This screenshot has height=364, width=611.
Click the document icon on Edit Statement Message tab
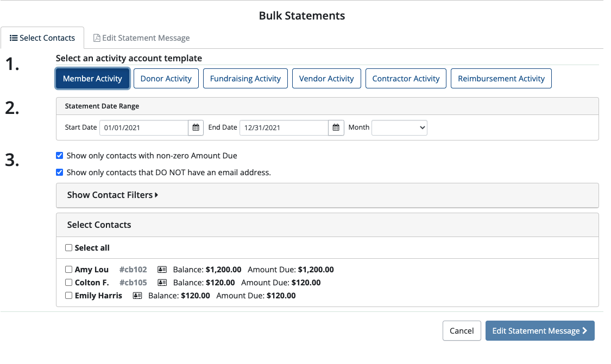(x=96, y=37)
